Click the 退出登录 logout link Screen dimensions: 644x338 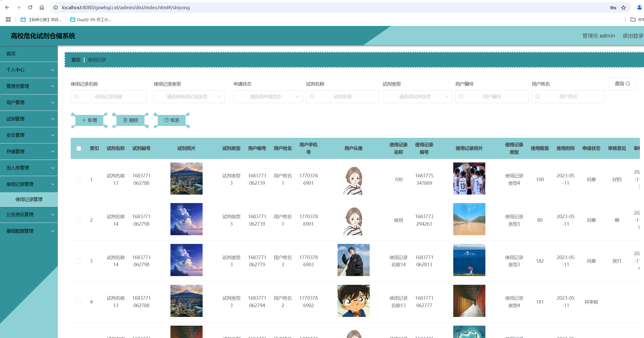click(633, 36)
